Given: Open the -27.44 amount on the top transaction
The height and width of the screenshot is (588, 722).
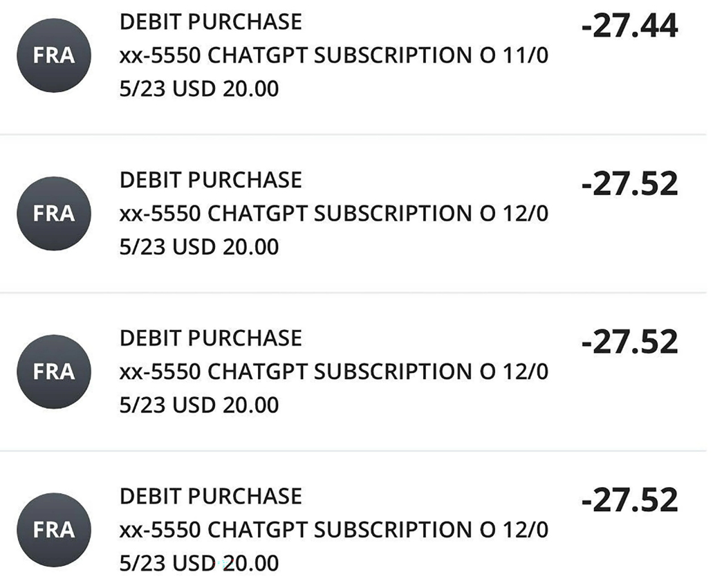Looking at the screenshot, I should point(629,26).
